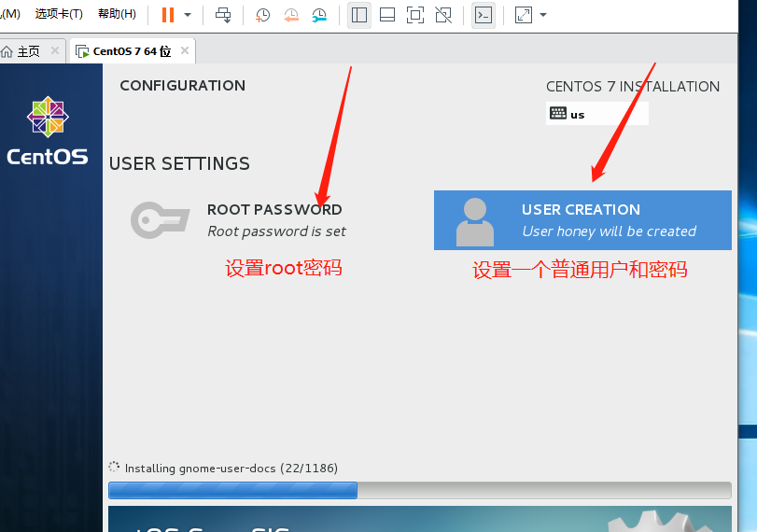Click the keyboard layout icon

point(557,114)
